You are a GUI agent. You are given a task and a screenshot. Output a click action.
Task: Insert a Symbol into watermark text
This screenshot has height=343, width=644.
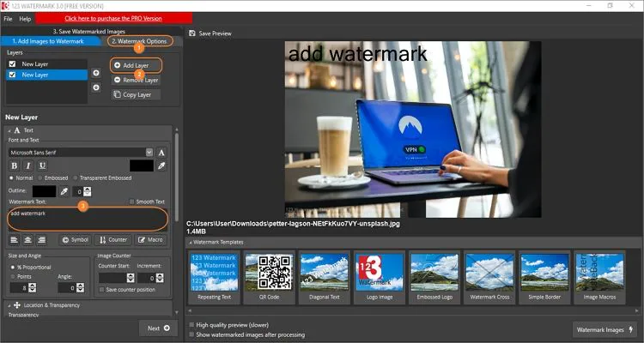(x=75, y=240)
